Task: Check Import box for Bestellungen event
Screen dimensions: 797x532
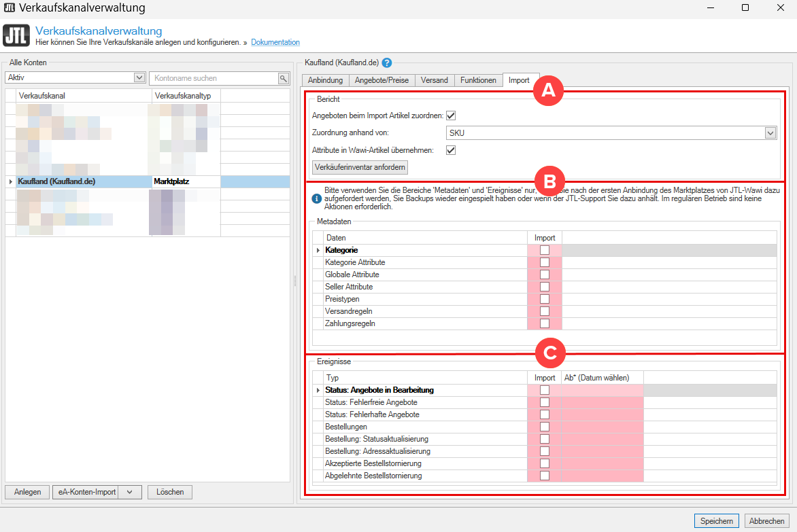Action: [x=544, y=427]
